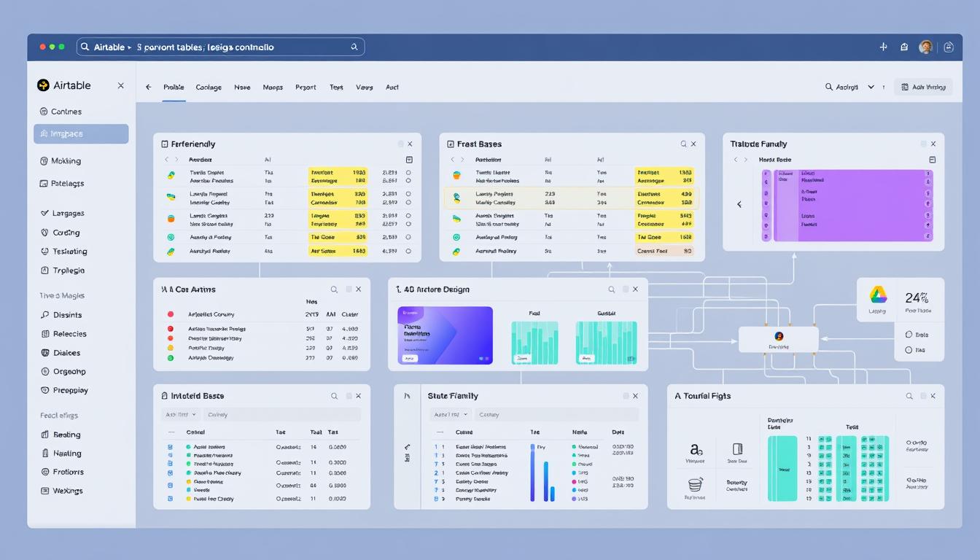Click the Aoh Vrrdgy button at the top right
This screenshot has height=560, width=980.
click(923, 87)
